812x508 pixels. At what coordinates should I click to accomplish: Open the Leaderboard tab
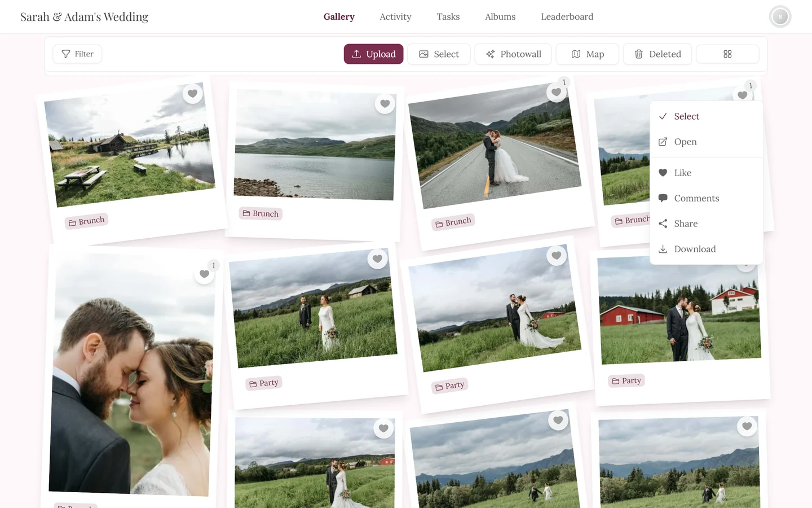point(567,17)
